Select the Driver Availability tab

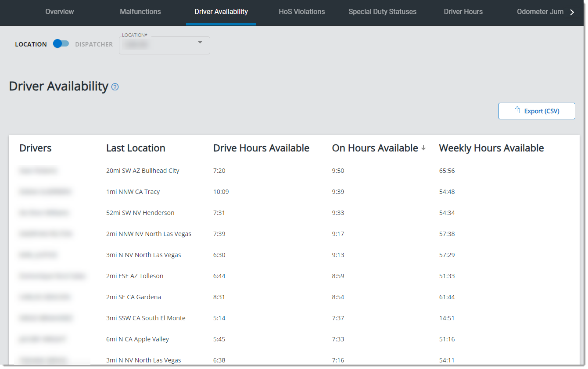click(x=221, y=12)
